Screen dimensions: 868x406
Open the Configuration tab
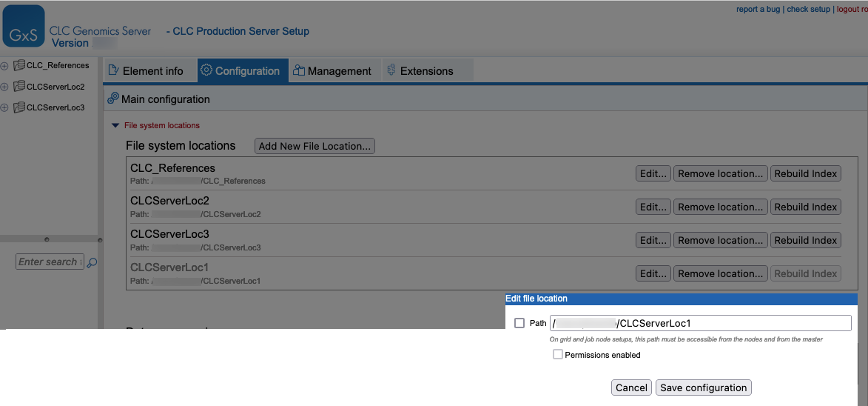point(240,71)
